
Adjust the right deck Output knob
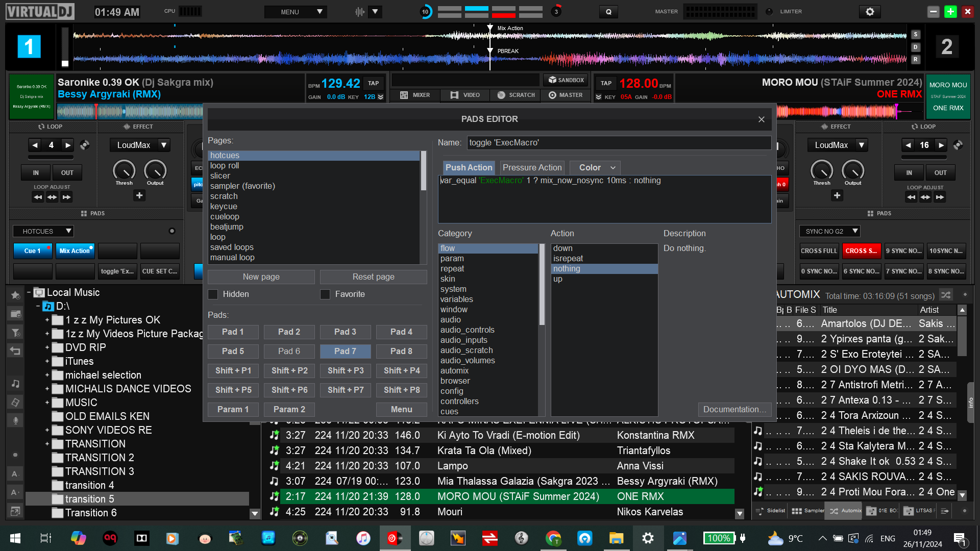853,170
